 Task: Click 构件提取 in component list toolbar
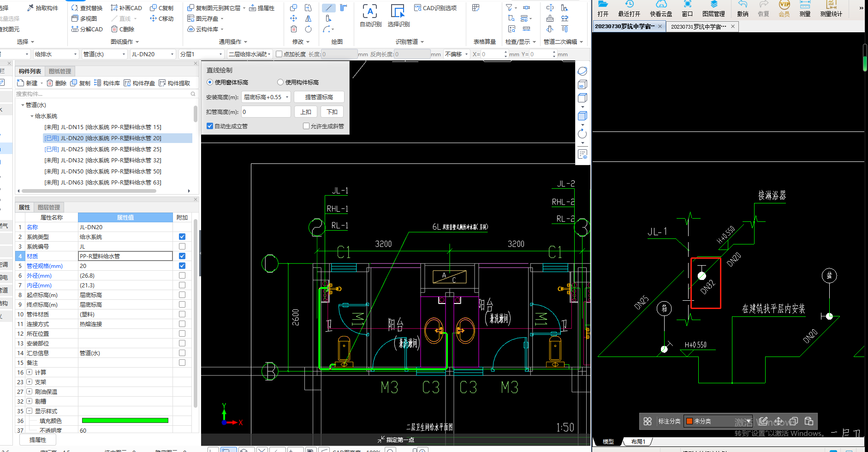[x=174, y=83]
